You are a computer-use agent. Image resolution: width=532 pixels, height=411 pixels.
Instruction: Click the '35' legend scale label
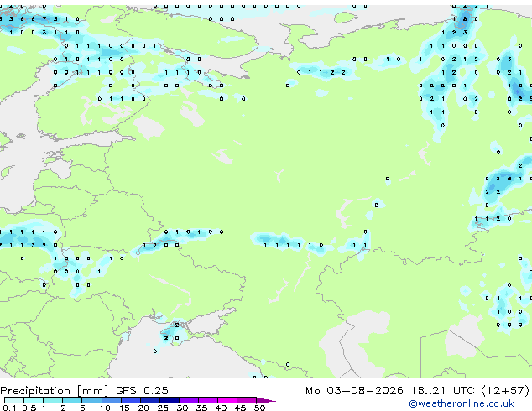(x=202, y=408)
